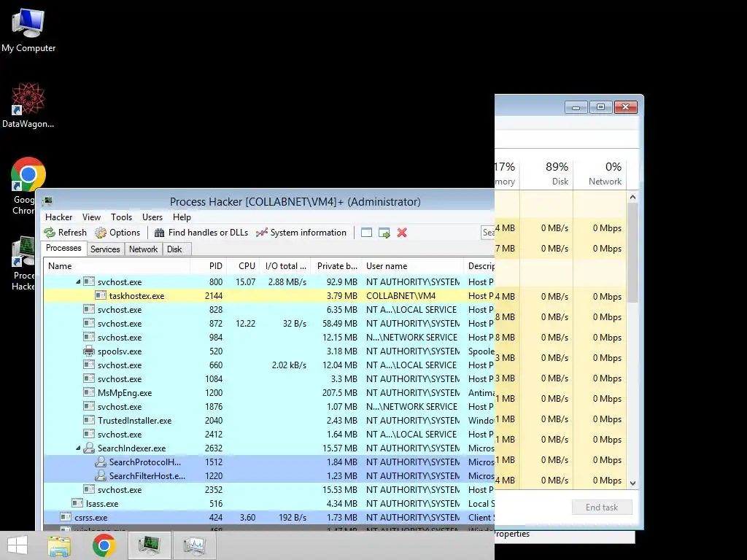This screenshot has width=747, height=560.
Task: Open the Windows Start button
Action: point(18,545)
